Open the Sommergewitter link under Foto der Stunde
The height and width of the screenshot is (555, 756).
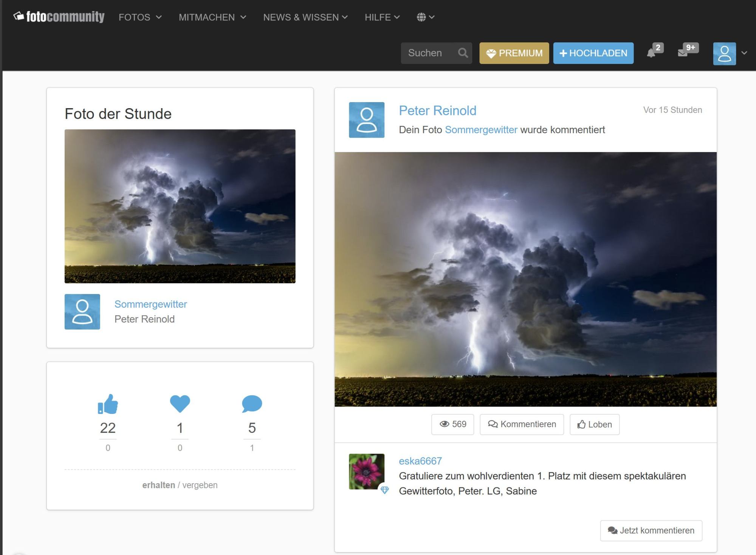tap(150, 304)
